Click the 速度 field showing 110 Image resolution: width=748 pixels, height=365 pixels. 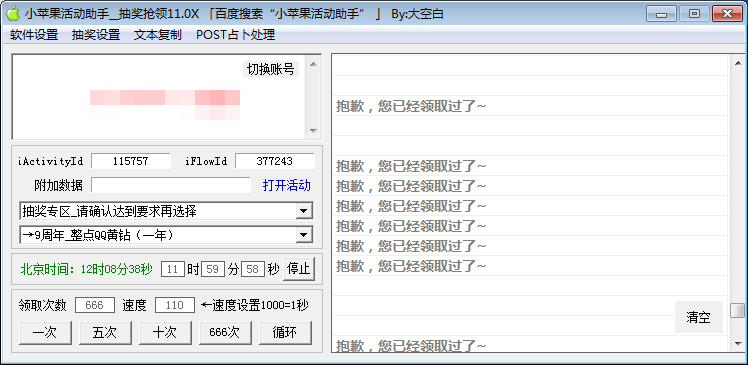[x=175, y=305]
